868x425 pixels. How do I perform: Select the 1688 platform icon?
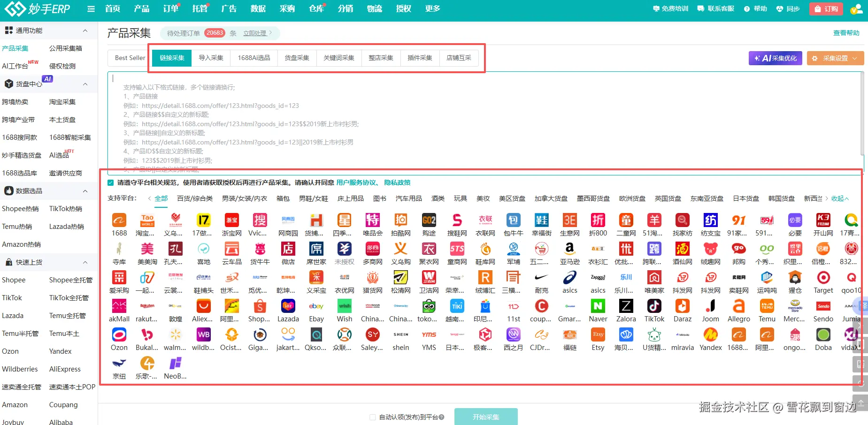[119, 220]
